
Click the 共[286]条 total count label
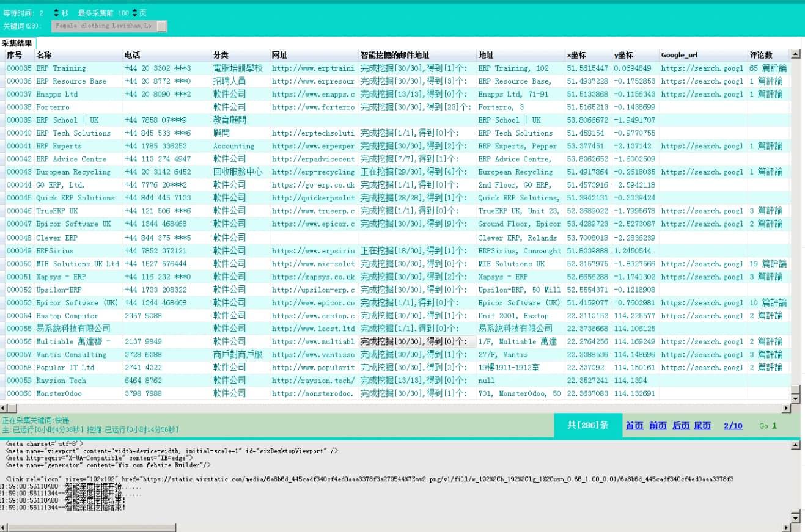(x=587, y=425)
